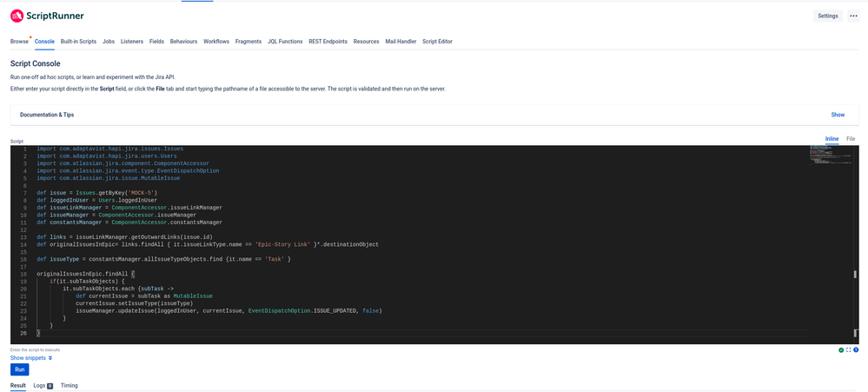Click the MutableIssue import on line 5
This screenshot has width=868, height=392.
(x=109, y=178)
